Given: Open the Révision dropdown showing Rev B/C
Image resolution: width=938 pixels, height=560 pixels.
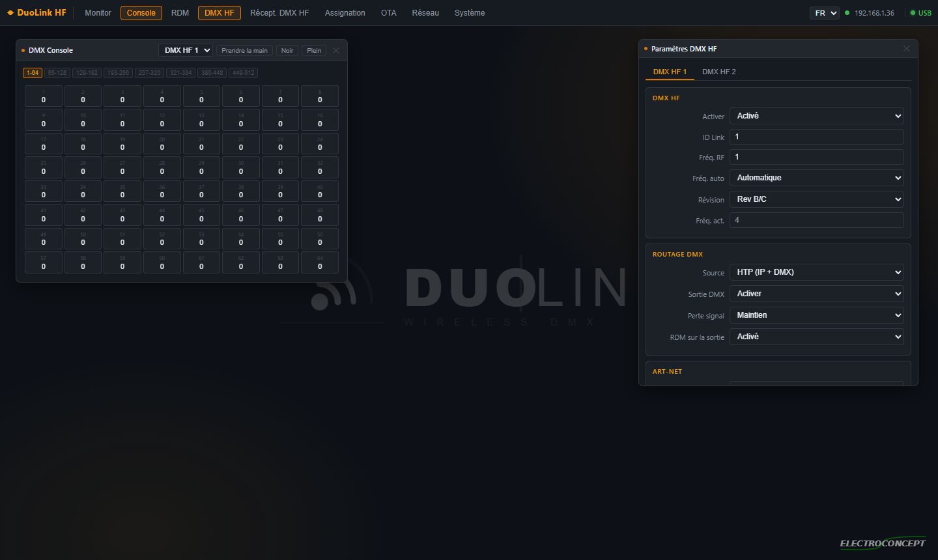Looking at the screenshot, I should 817,199.
